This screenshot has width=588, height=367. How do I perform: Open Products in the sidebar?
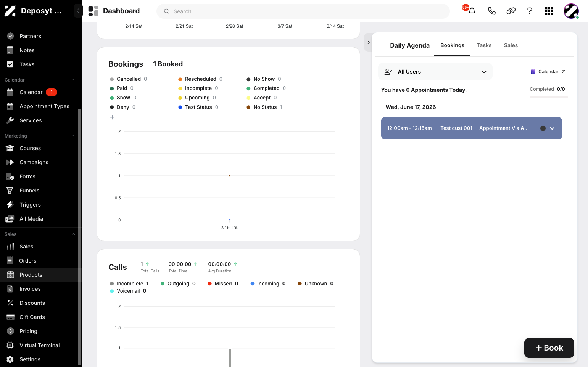point(41,275)
